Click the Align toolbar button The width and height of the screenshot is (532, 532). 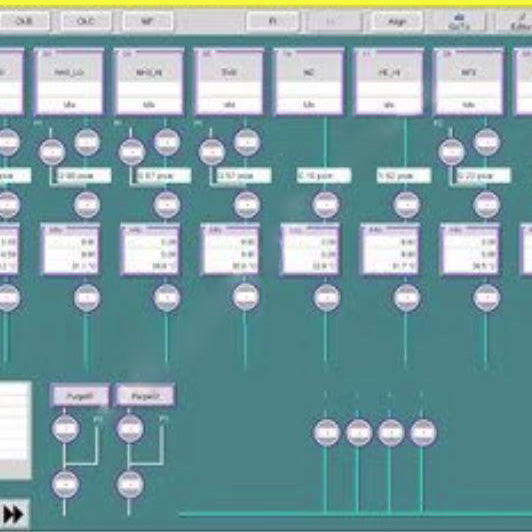click(397, 22)
